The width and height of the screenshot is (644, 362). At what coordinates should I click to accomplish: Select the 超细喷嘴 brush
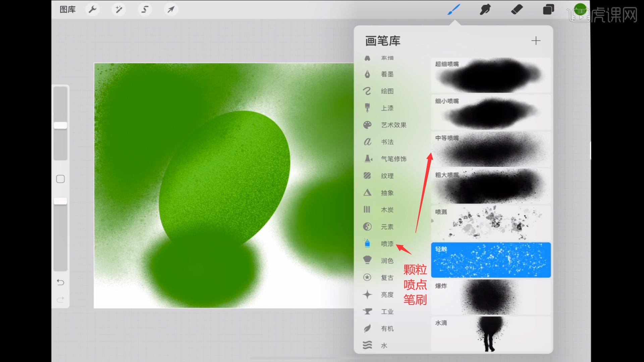point(490,75)
